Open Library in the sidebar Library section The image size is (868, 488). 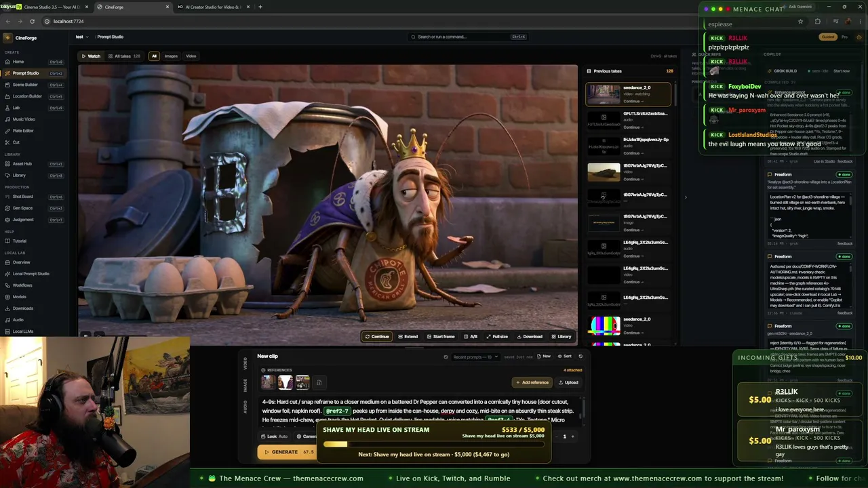[x=34, y=176]
